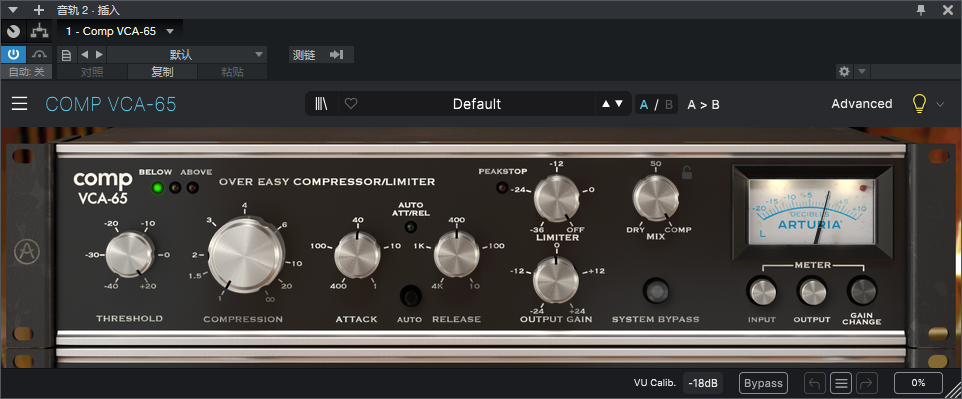Toggle plugin power button on
962x399 pixels.
pos(13,55)
